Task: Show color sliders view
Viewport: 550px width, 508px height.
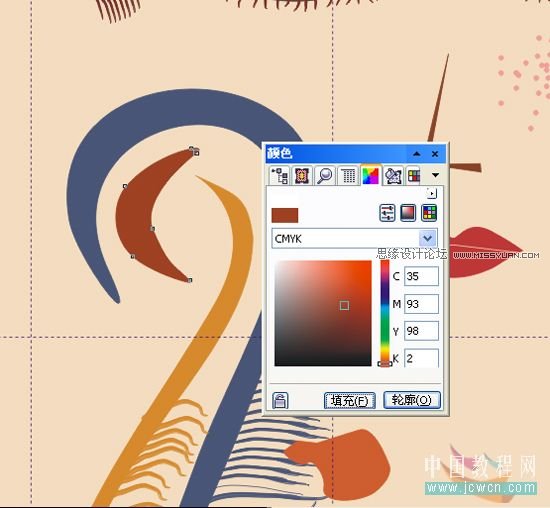Action: 387,213
